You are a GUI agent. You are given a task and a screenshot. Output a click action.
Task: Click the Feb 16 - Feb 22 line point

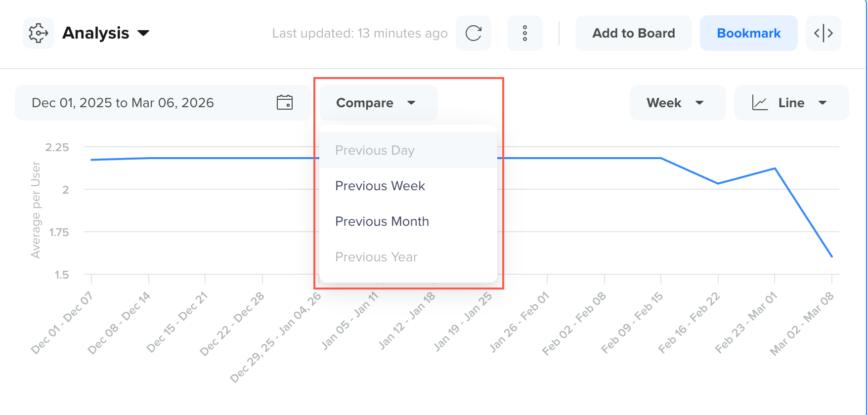[x=718, y=183]
